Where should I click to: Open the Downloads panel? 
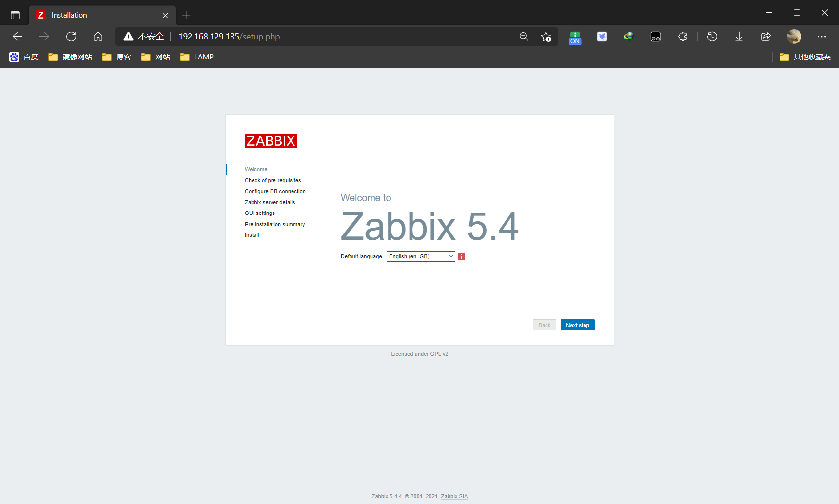pos(739,37)
